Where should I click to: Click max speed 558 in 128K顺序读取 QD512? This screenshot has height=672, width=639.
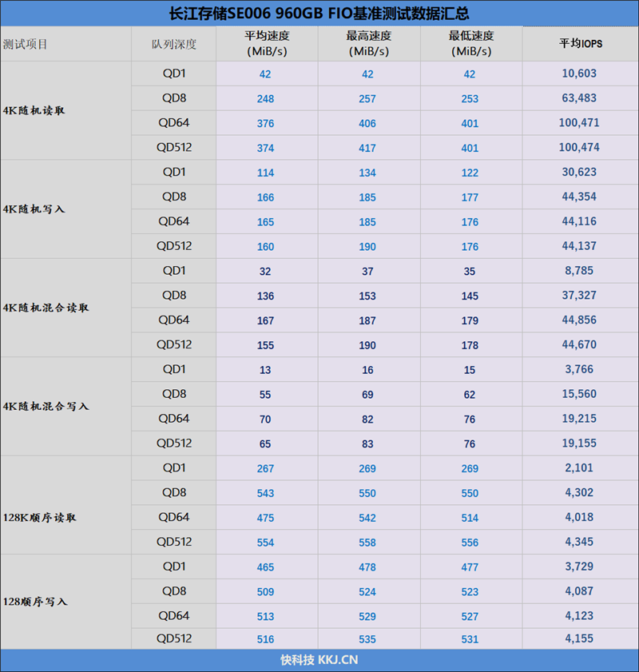367,543
